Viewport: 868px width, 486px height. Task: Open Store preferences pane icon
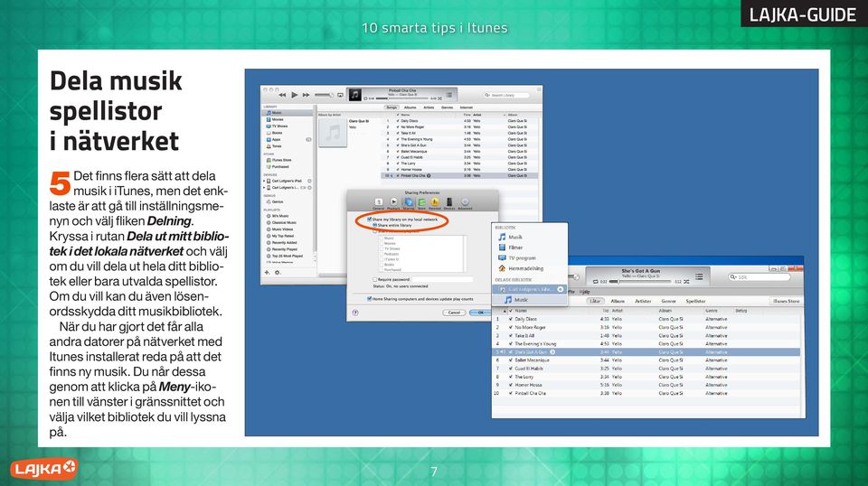coord(422,203)
